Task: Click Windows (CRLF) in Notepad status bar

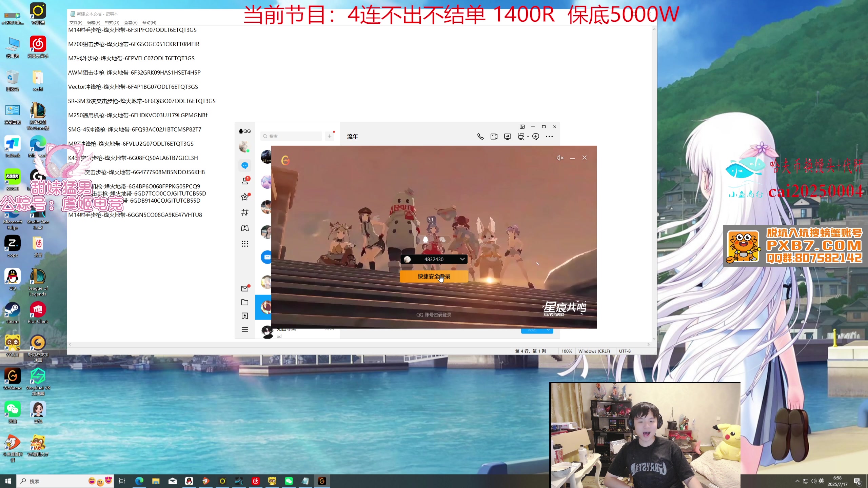Action: click(594, 351)
